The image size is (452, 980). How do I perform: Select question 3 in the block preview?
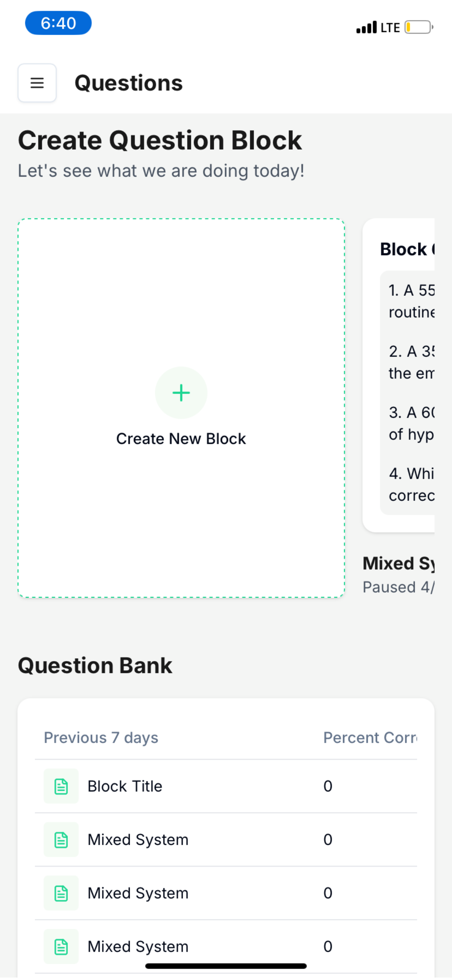click(x=411, y=423)
